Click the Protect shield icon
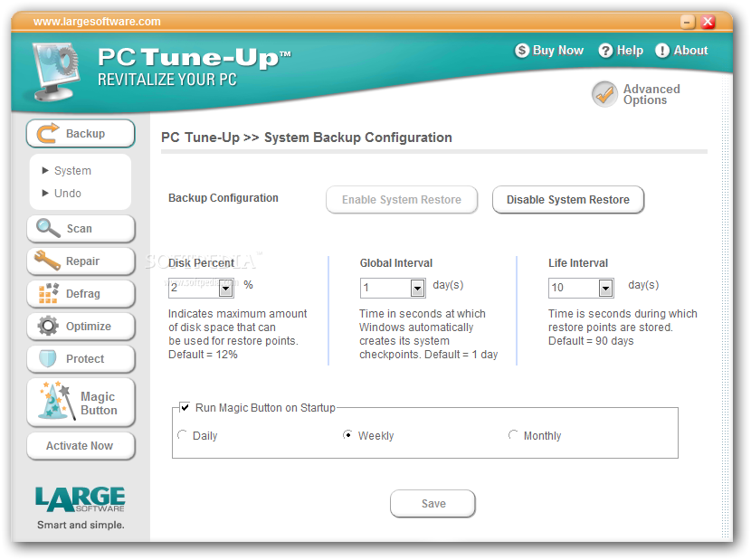The height and width of the screenshot is (560, 751). point(48,358)
